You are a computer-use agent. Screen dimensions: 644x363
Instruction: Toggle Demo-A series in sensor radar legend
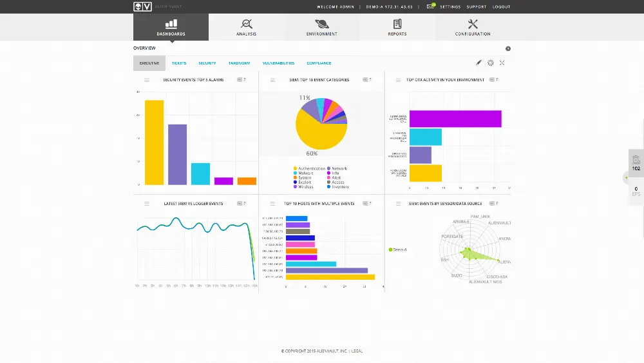398,250
